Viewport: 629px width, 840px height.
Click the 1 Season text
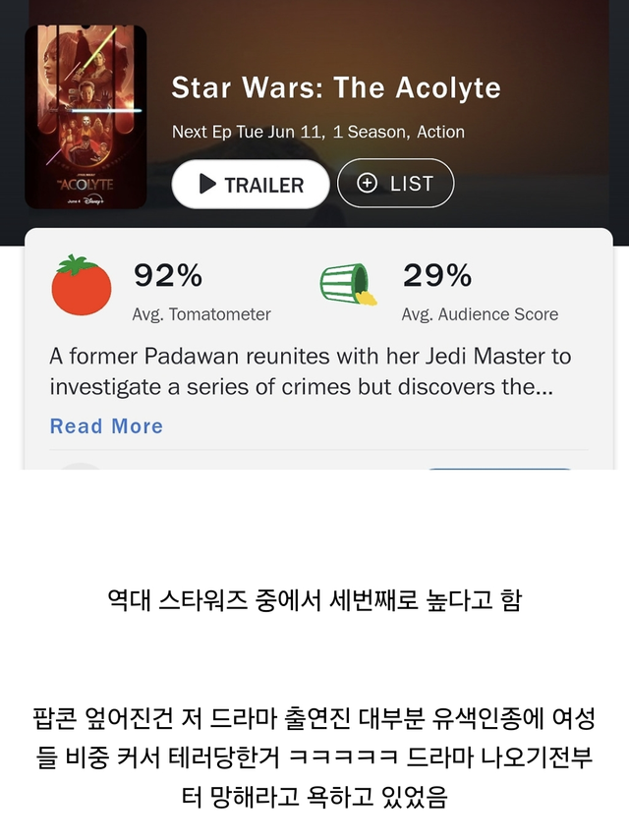(370, 132)
